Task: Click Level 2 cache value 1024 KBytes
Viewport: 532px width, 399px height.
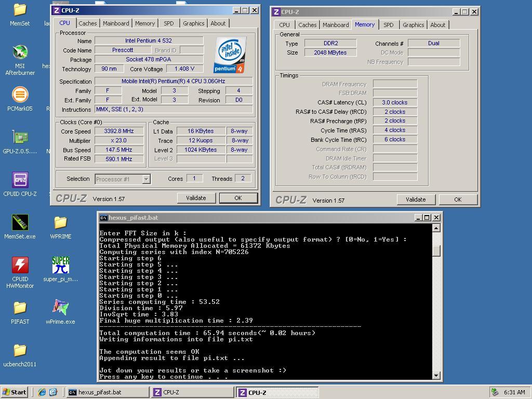Action: 201,150
